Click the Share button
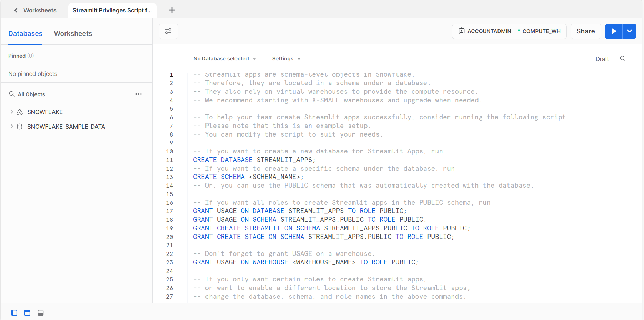 coord(585,31)
